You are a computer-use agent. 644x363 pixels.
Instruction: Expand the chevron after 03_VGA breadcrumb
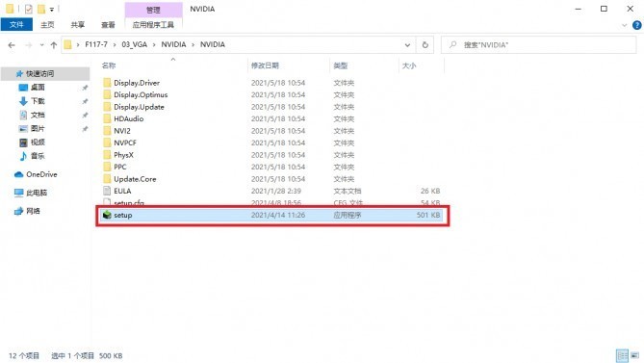(154, 44)
